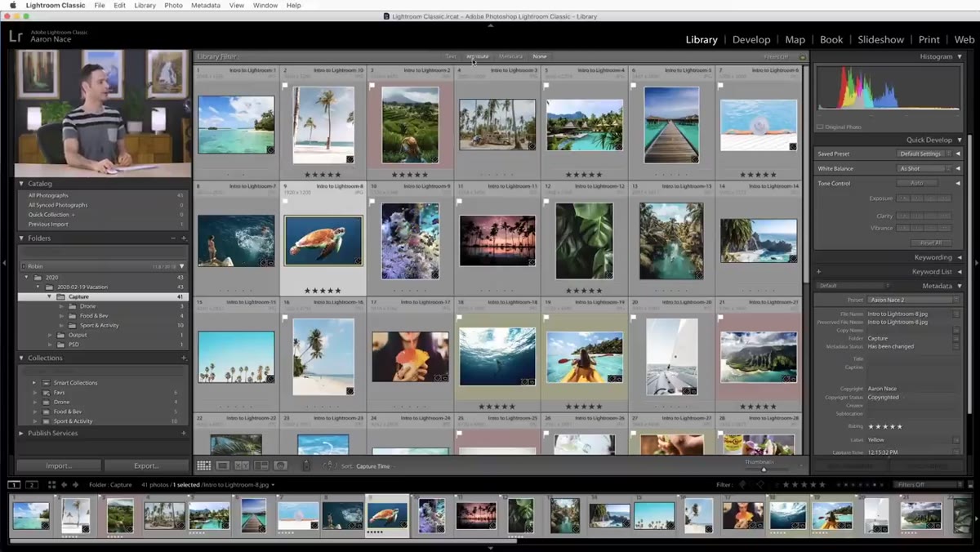Screen dimensions: 980x552
Task: Filter by flagged status flag icon
Action: (742, 485)
